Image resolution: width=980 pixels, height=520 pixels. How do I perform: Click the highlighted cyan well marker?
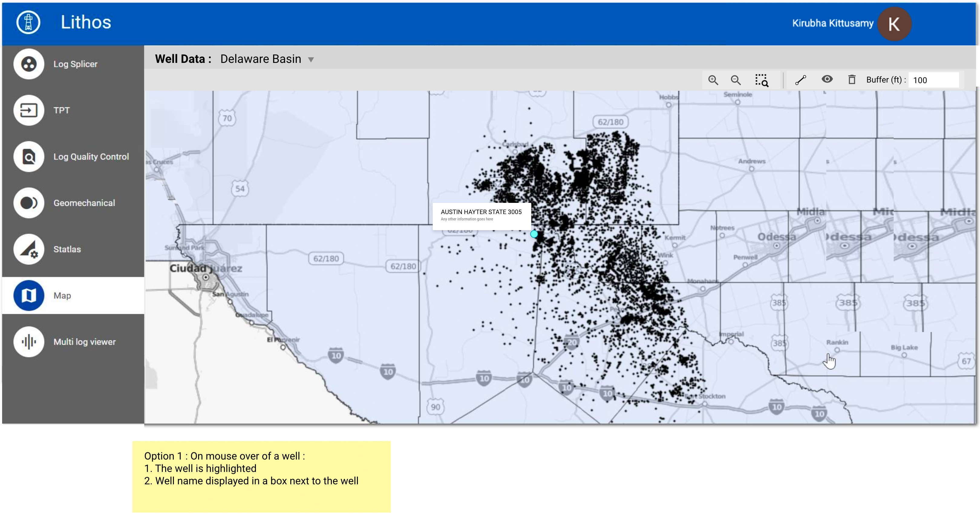534,234
